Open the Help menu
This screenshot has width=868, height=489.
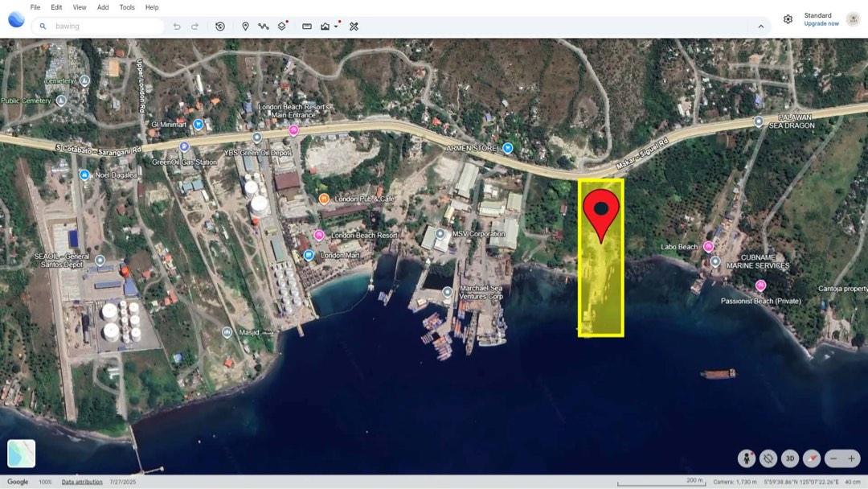point(152,7)
